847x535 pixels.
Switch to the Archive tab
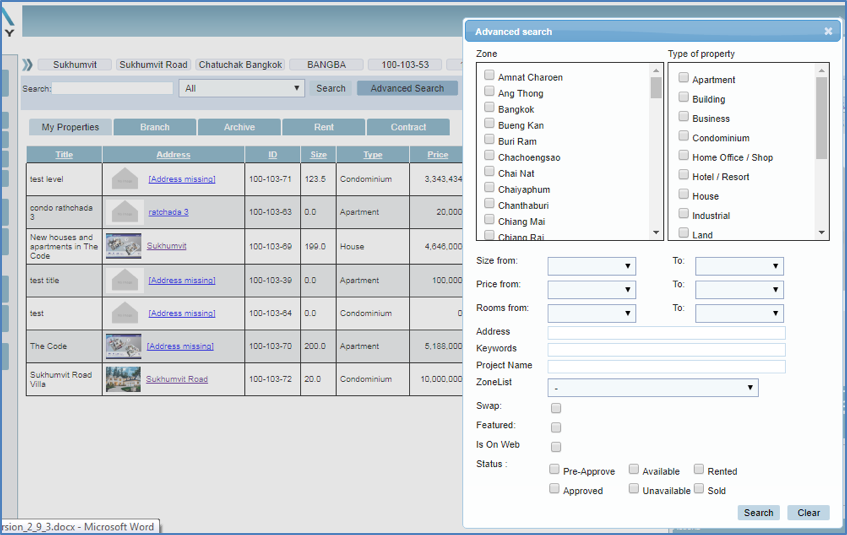click(239, 127)
